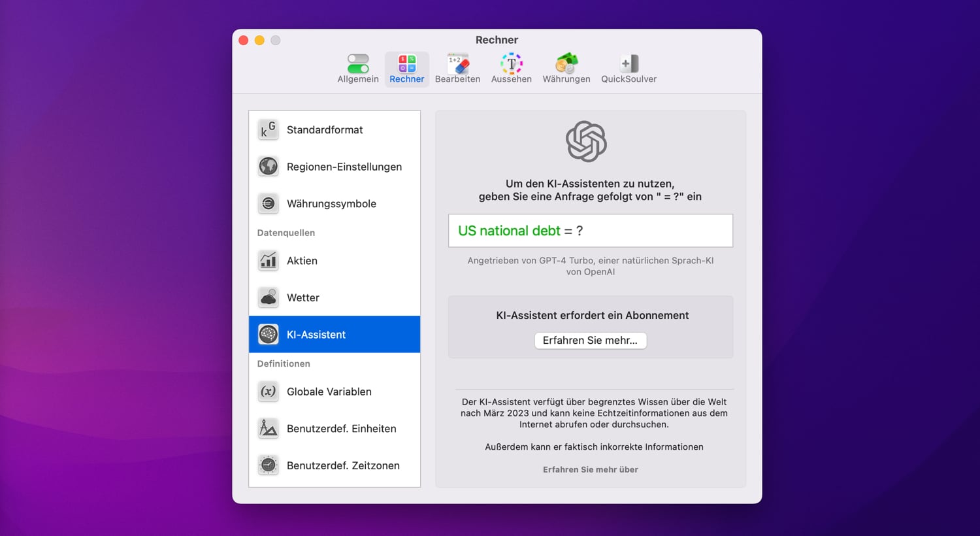Select the Wetter row label

pyautogui.click(x=303, y=297)
